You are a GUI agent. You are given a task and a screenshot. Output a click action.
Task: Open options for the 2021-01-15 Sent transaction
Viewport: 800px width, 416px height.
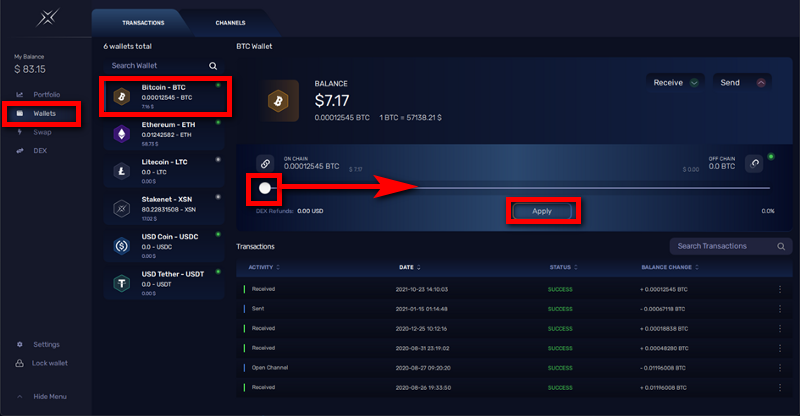pyautogui.click(x=780, y=309)
